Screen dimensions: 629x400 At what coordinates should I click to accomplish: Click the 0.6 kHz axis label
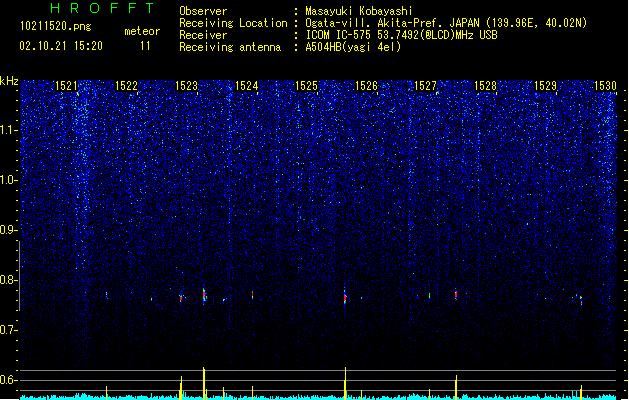(x=8, y=380)
